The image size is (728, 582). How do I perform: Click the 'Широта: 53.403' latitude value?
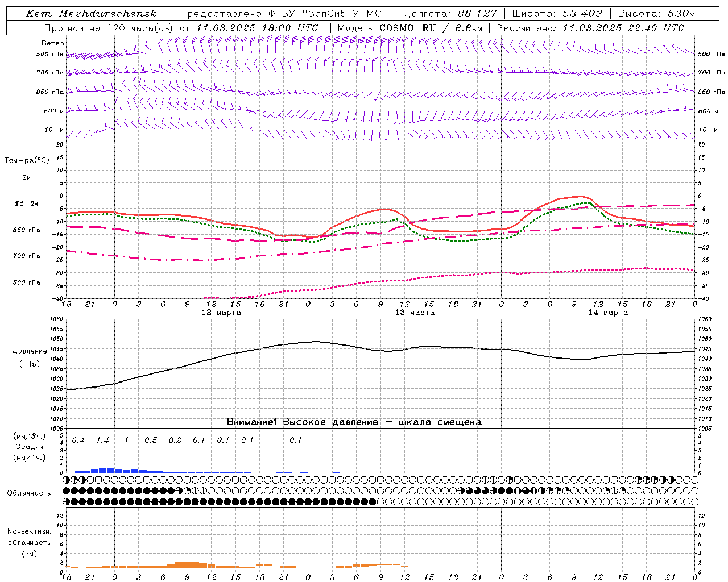point(557,14)
